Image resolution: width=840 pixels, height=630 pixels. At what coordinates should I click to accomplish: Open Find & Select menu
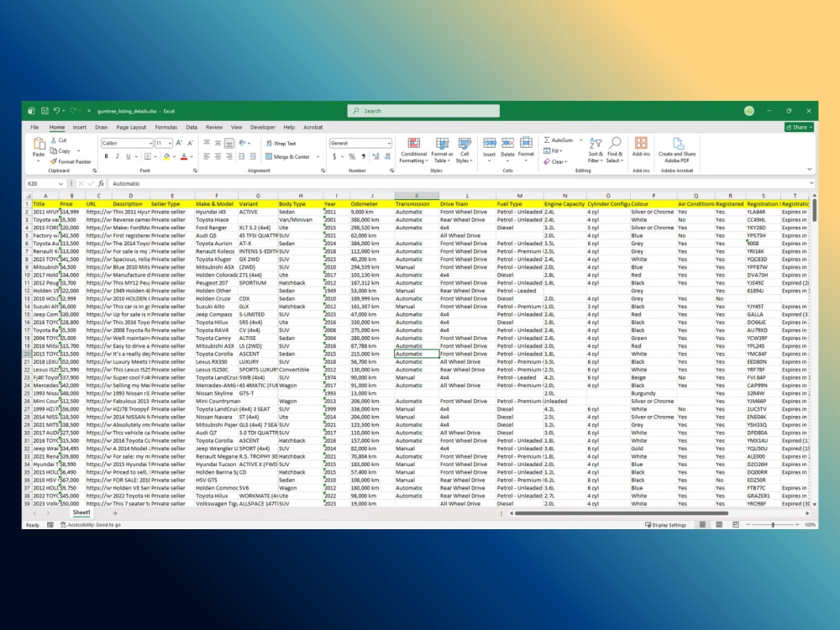pos(615,150)
